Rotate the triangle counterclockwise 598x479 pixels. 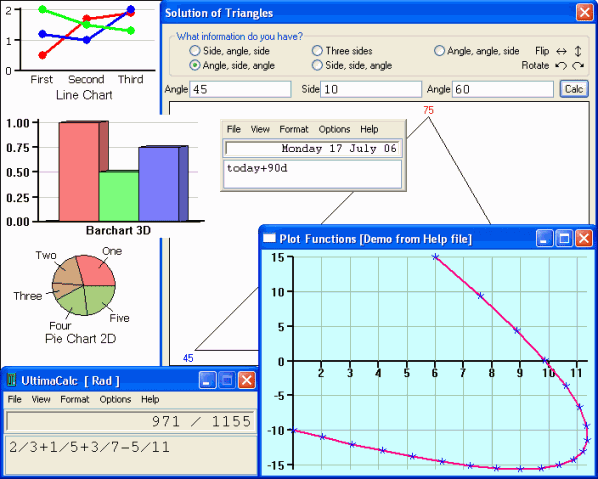click(x=561, y=66)
